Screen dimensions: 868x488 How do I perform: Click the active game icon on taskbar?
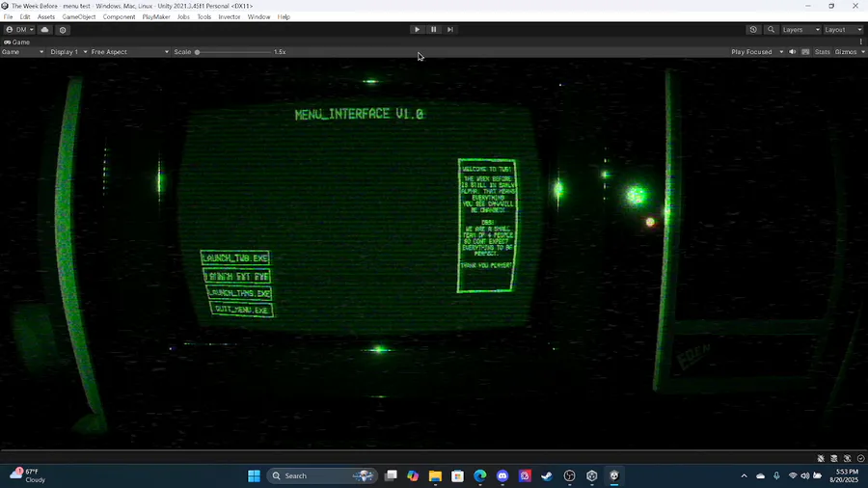tap(614, 475)
